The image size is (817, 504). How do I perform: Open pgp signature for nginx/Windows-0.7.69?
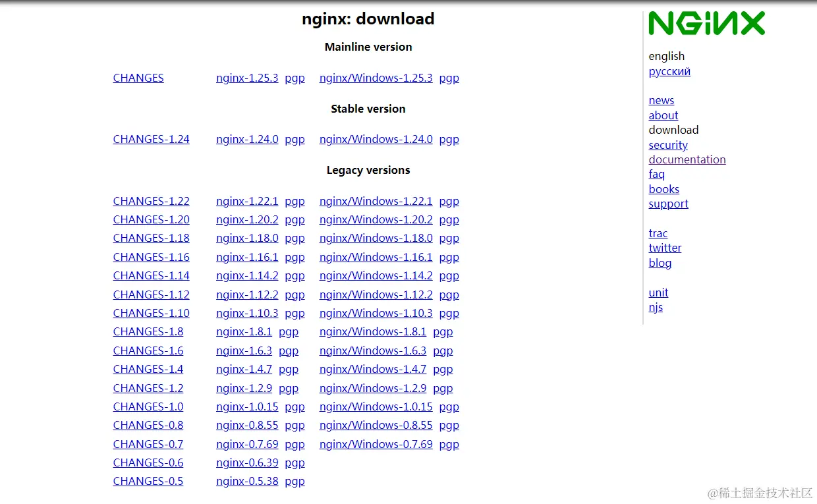click(449, 444)
